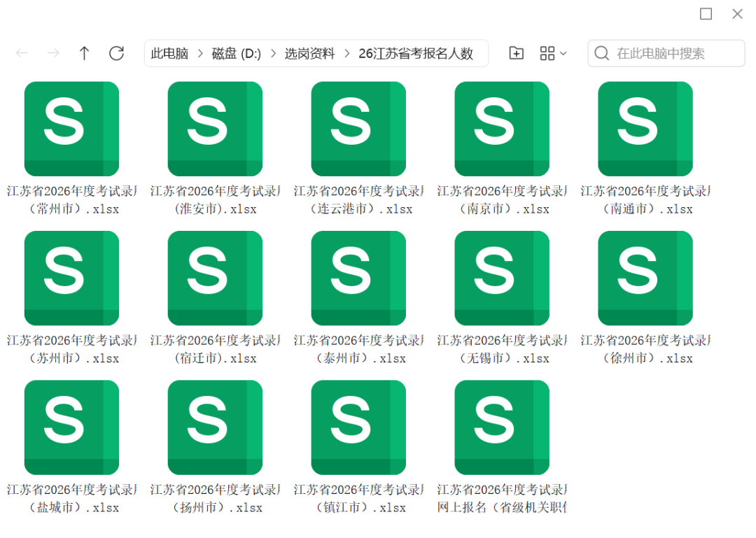Expand the chevron after 此电脑 breadcrumb
This screenshot has width=756, height=538.
pos(200,54)
